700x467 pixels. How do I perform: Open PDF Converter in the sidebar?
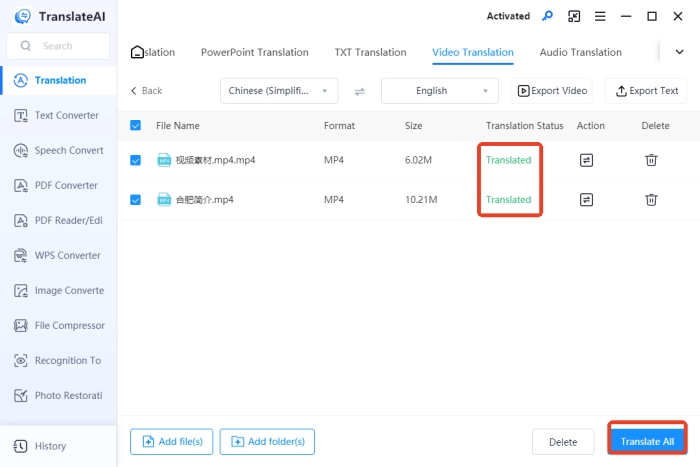coord(58,185)
